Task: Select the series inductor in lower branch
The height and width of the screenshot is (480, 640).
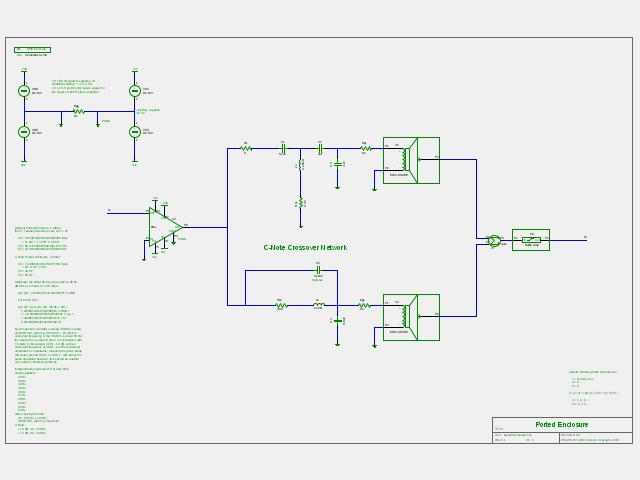Action: 319,305
